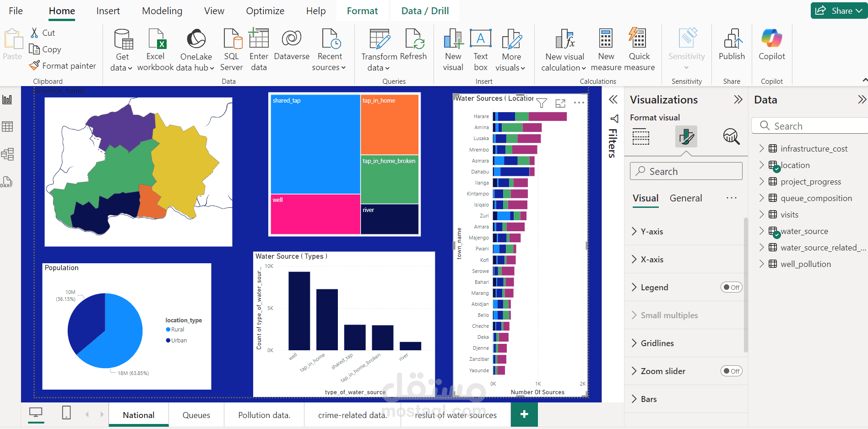This screenshot has height=429, width=868.
Task: Switch to mobile layout icon
Action: (66, 413)
